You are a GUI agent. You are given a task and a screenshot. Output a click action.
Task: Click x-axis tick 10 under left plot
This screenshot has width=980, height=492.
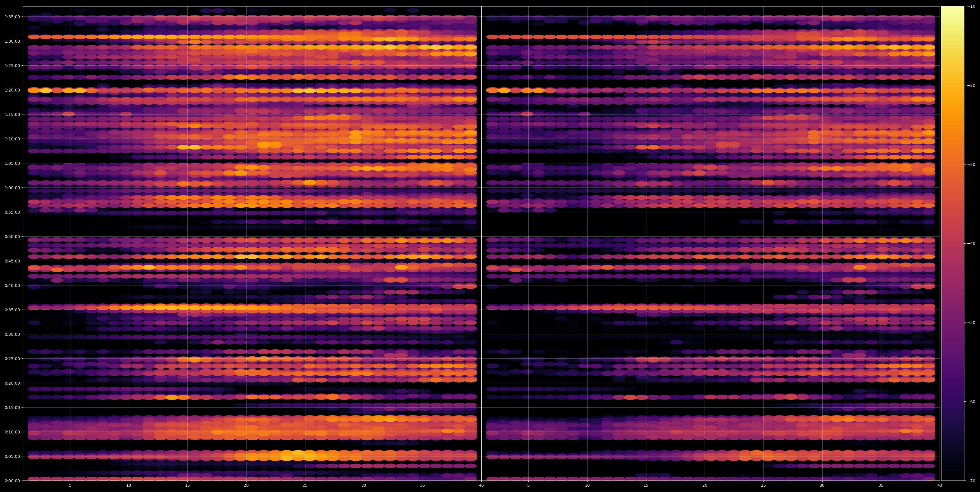tap(129, 485)
